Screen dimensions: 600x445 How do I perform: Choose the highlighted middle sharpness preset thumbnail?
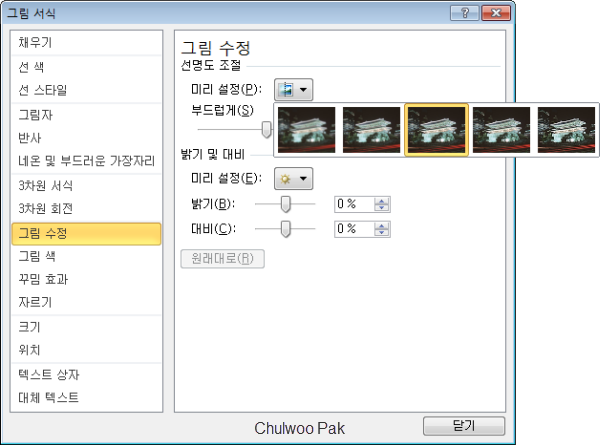click(x=437, y=130)
